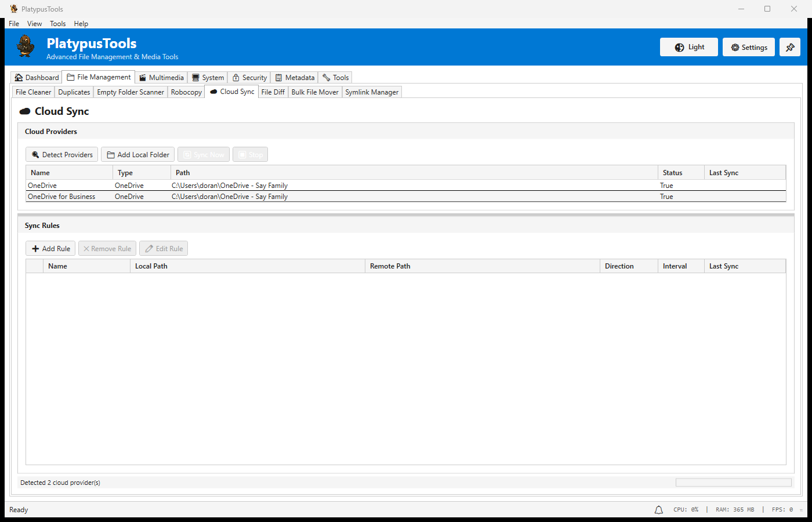Screen dimensions: 812x522
Task: Sort providers by Name column header
Action: pos(69,173)
